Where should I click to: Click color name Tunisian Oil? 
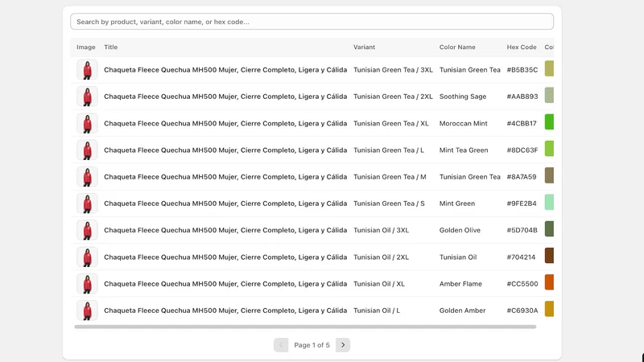coord(458,257)
